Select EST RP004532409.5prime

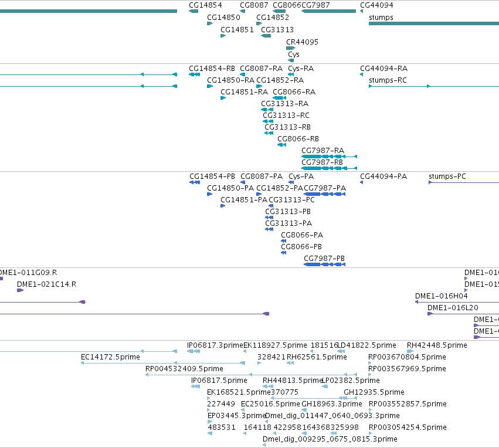pyautogui.click(x=184, y=369)
